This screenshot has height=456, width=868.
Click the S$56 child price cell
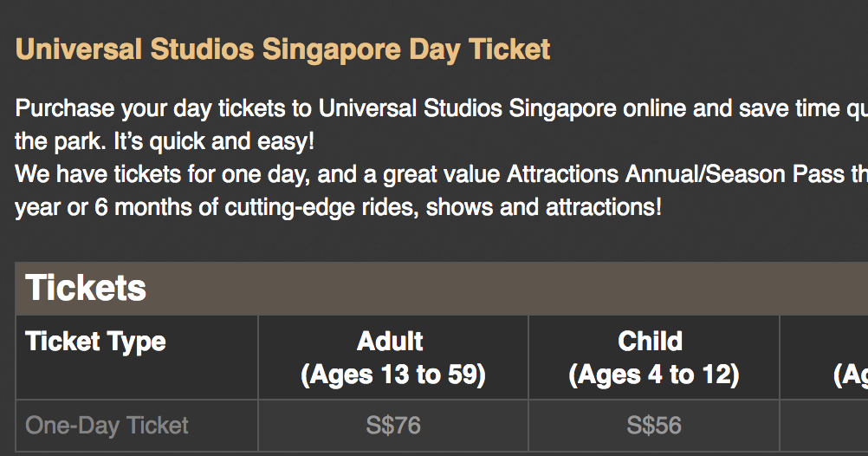[654, 426]
